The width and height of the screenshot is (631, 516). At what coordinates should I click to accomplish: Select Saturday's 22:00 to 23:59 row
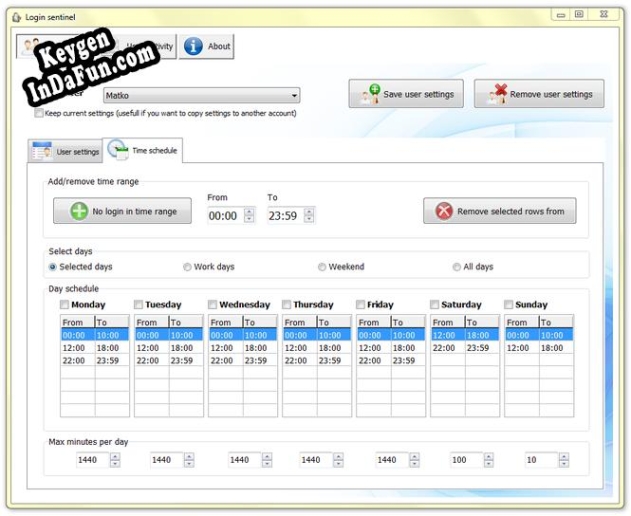click(465, 348)
